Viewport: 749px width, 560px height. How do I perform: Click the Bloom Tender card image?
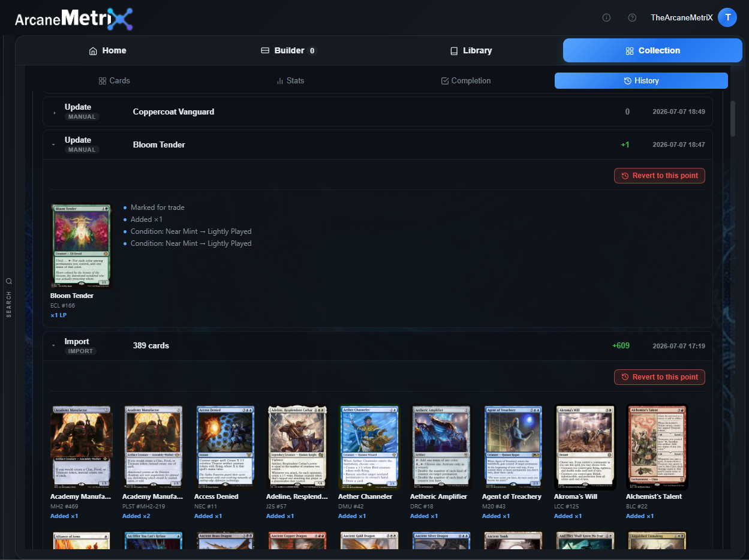(81, 246)
